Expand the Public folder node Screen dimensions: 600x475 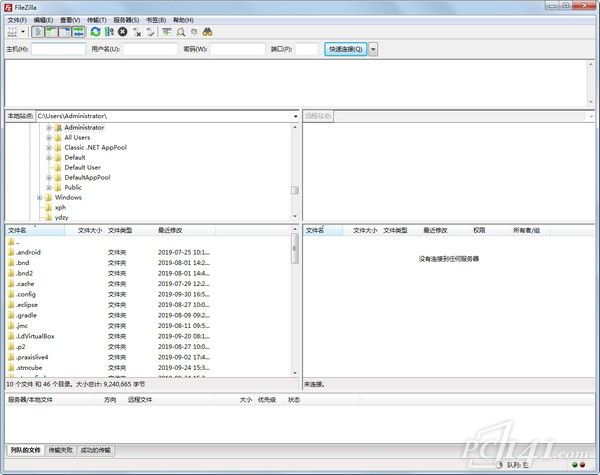click(49, 188)
